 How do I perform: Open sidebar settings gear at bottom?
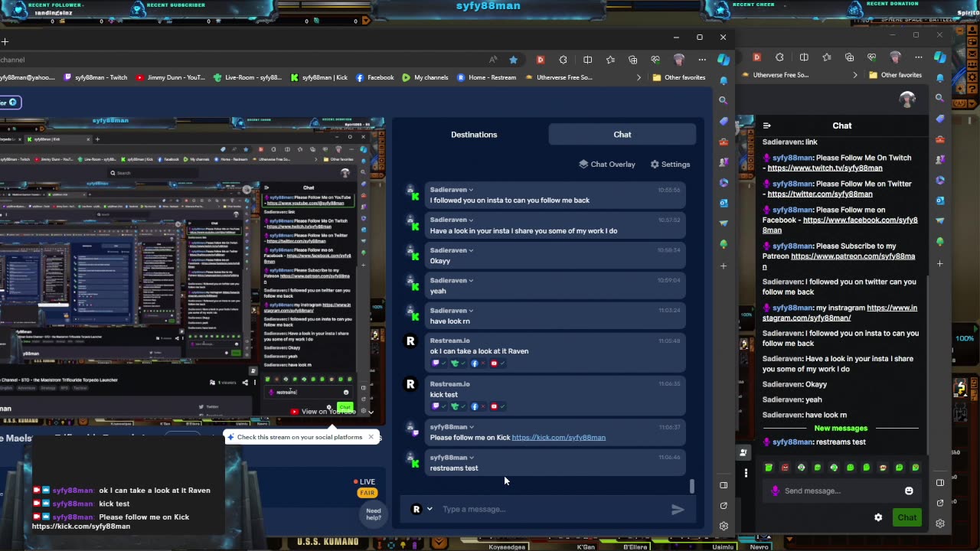tap(724, 527)
